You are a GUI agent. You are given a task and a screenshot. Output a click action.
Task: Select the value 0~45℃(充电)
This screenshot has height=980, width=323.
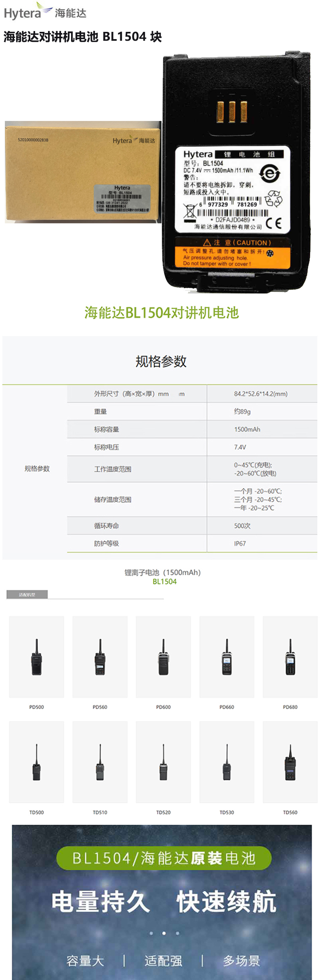click(x=253, y=465)
